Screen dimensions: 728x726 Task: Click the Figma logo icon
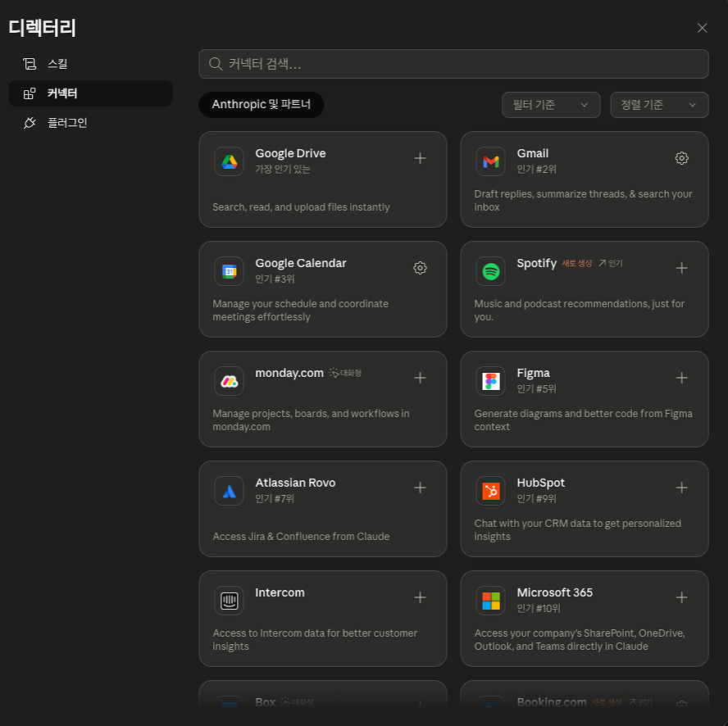click(490, 381)
